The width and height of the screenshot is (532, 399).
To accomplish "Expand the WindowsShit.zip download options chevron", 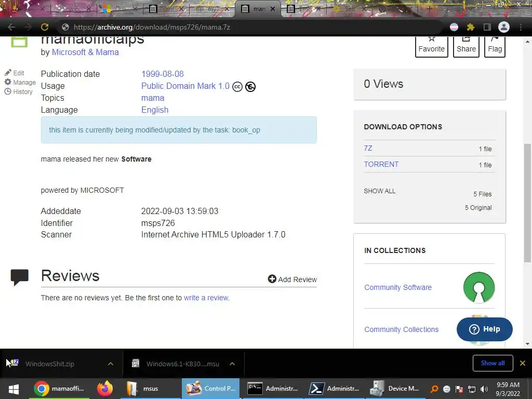I will (x=111, y=364).
